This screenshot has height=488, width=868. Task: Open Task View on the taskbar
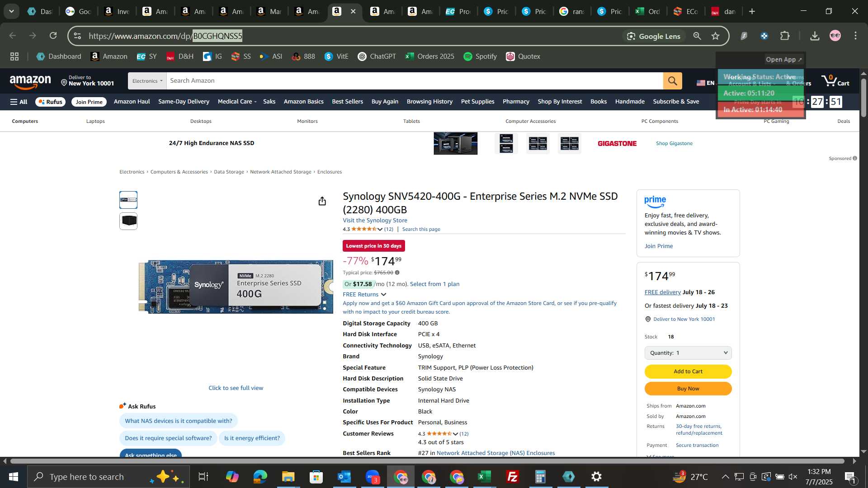pos(203,477)
